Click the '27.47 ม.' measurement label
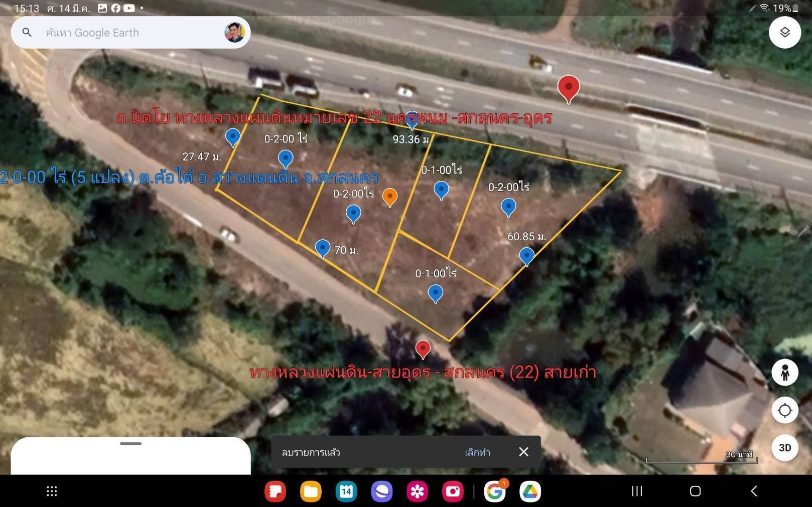Image resolution: width=812 pixels, height=507 pixels. click(x=202, y=156)
